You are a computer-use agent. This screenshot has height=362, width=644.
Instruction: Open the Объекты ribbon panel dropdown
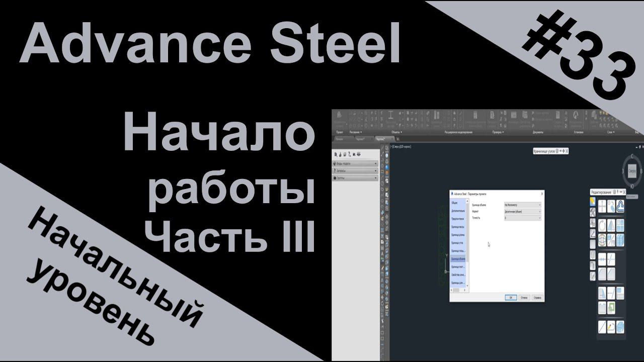[x=396, y=132]
